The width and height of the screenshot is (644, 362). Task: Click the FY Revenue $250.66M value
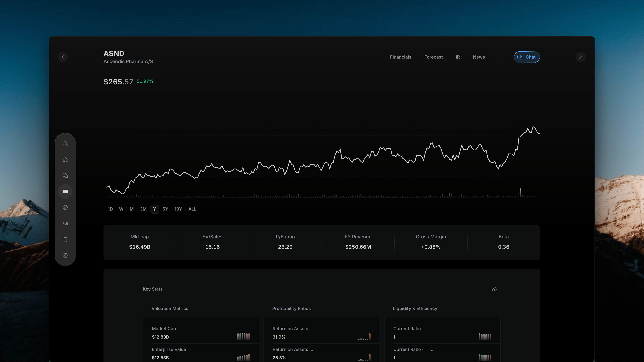click(358, 247)
